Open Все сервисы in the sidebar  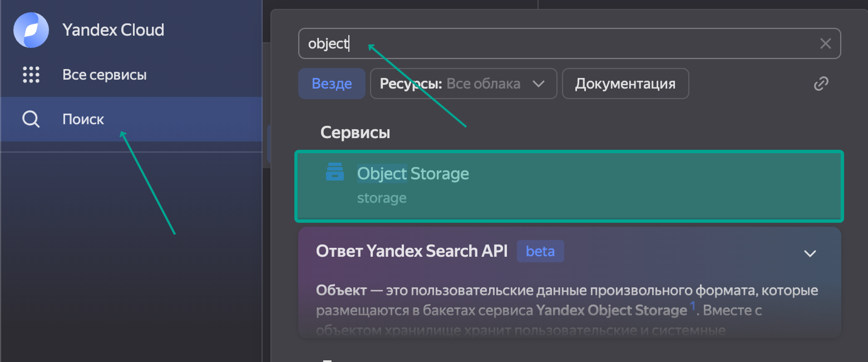point(104,75)
